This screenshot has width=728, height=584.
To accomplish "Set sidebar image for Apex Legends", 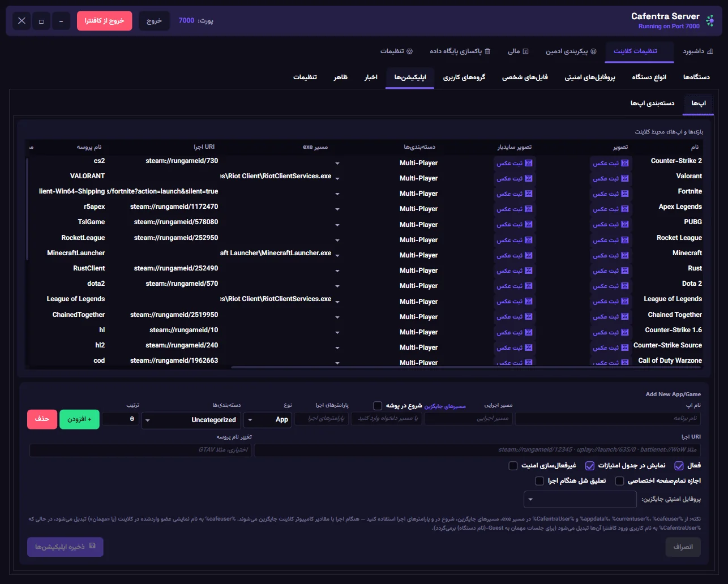I will (x=515, y=209).
